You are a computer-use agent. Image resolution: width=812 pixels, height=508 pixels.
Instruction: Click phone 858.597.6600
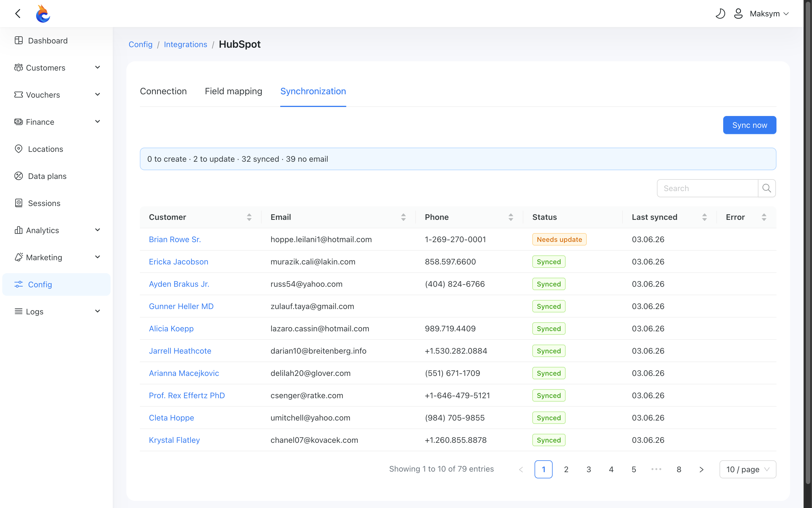[x=450, y=262]
